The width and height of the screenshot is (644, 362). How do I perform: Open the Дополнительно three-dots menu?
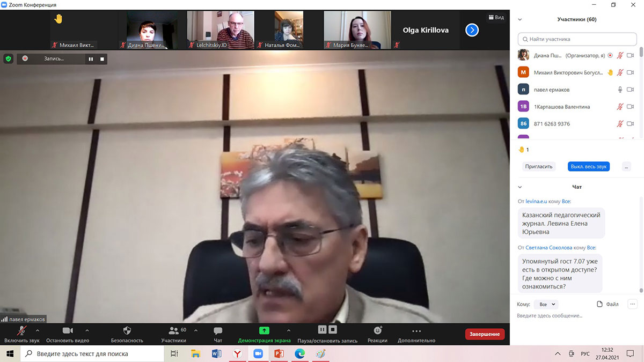pos(416,335)
